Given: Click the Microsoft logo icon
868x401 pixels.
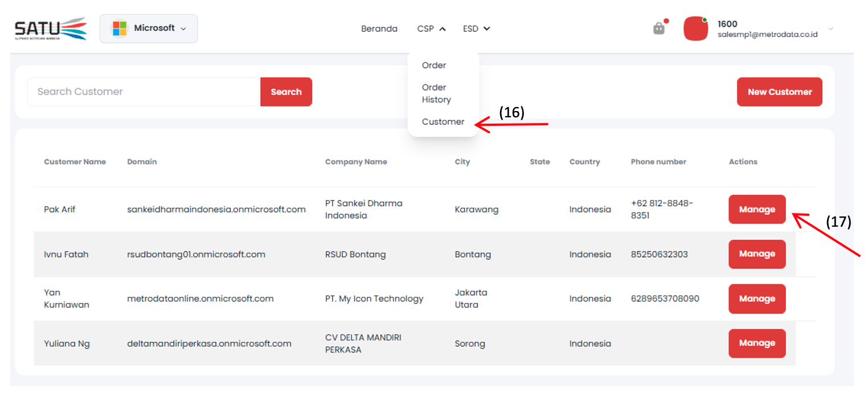Looking at the screenshot, I should [120, 28].
